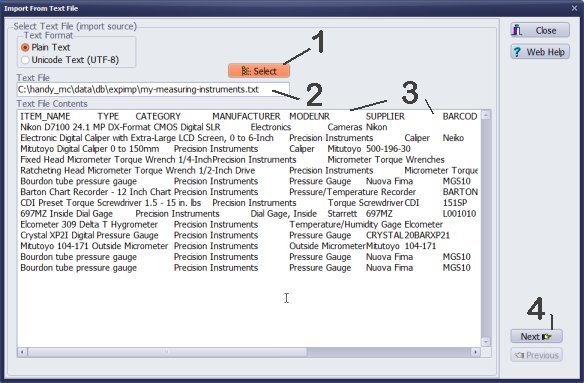Click the CATEGORY header text
Viewport: 584px width, 383px height.
[158, 117]
